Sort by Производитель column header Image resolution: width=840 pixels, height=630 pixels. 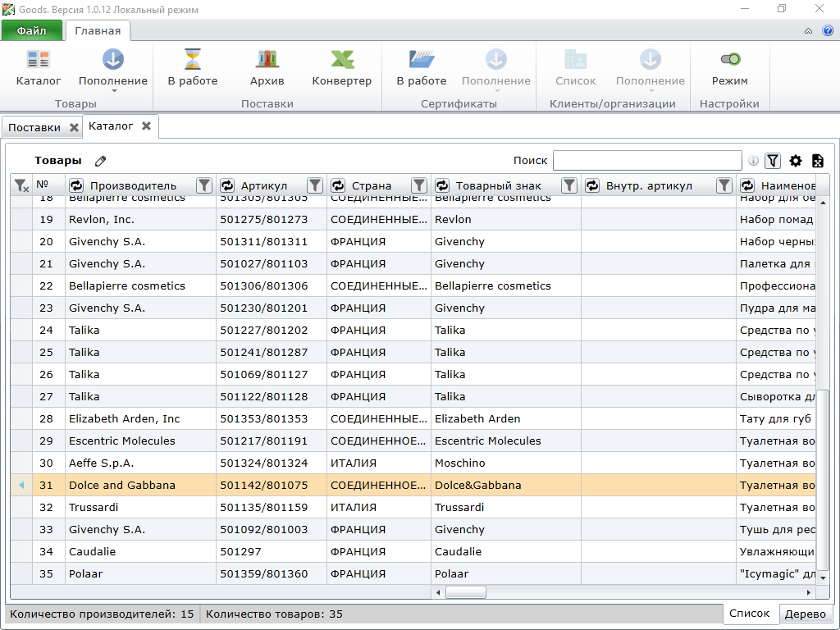[133, 186]
